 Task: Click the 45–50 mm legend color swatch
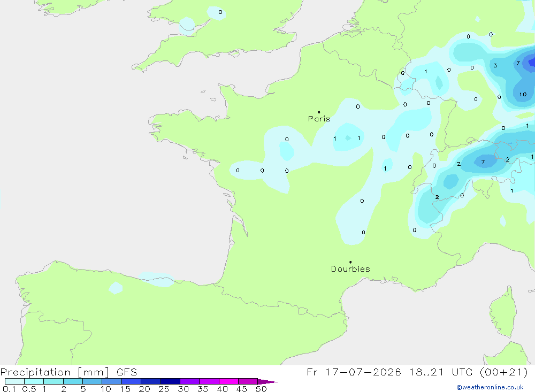[248, 381]
